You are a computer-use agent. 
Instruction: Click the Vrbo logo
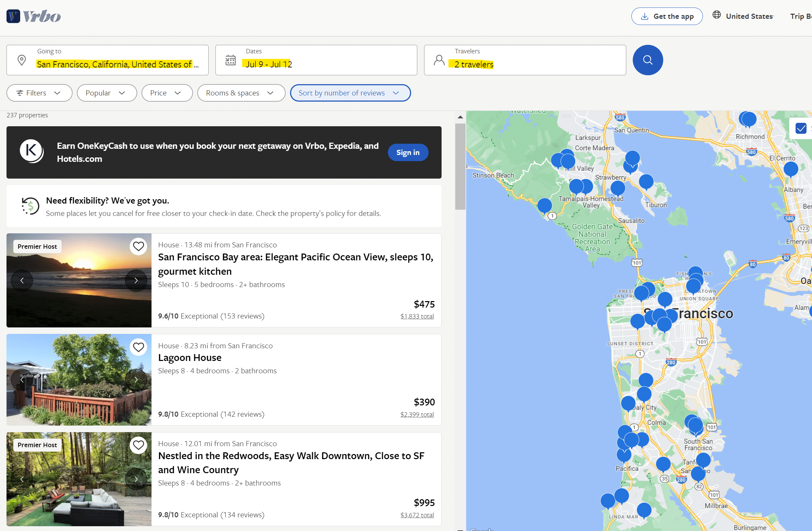(34, 16)
